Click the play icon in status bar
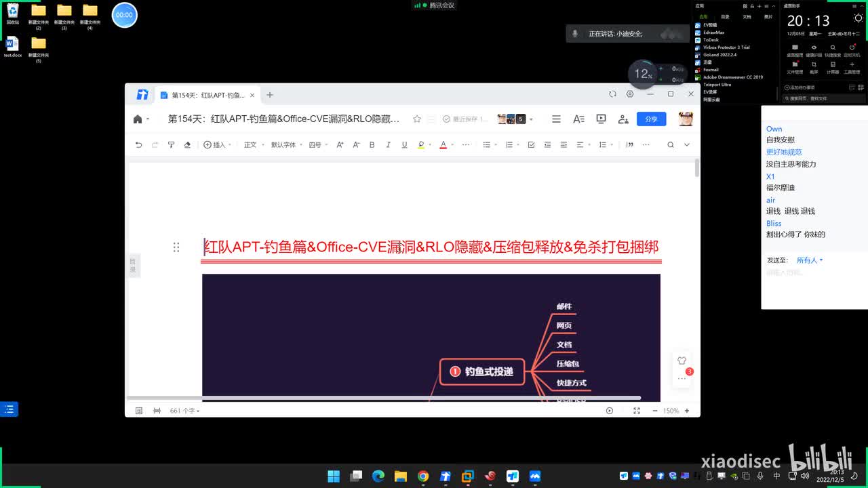 point(610,411)
